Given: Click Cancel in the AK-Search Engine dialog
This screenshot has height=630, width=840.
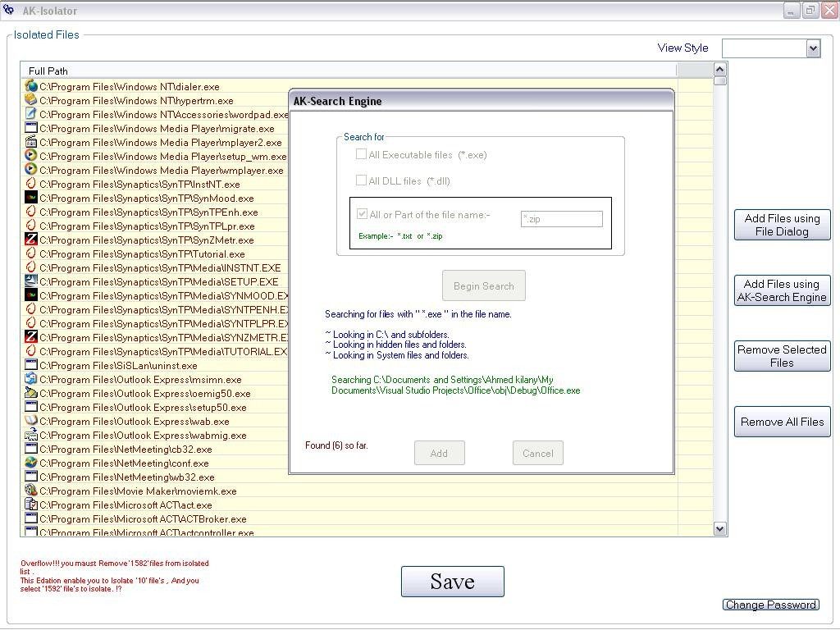Looking at the screenshot, I should pos(538,453).
